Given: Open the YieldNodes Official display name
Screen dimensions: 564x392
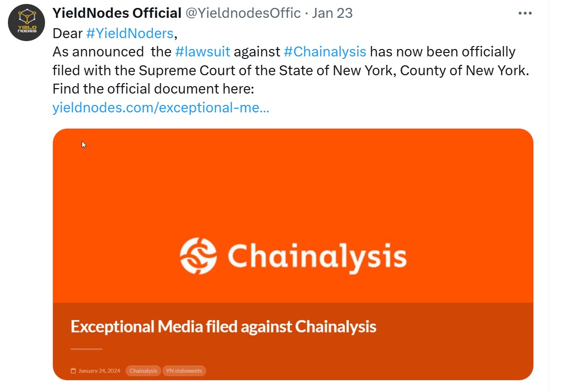Looking at the screenshot, I should (117, 13).
